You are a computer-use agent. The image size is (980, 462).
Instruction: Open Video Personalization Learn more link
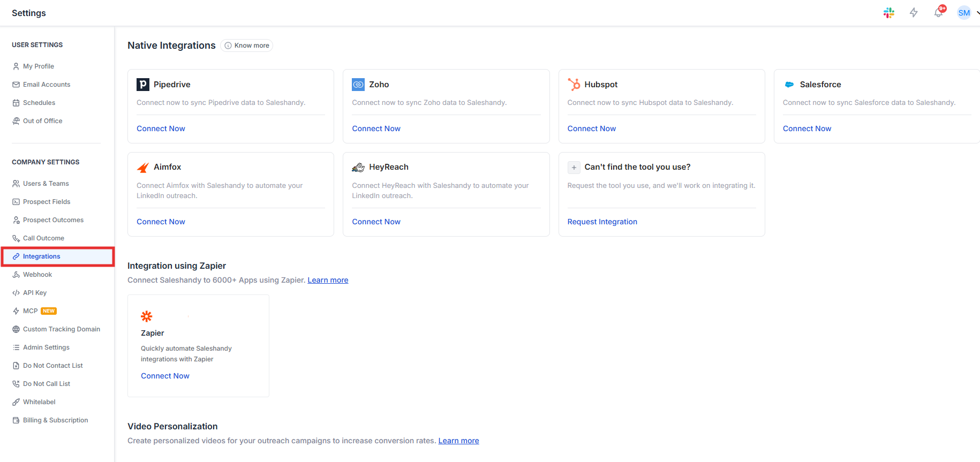459,441
